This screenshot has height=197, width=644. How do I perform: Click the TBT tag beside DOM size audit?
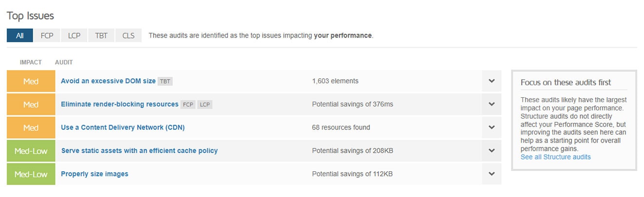tap(165, 82)
